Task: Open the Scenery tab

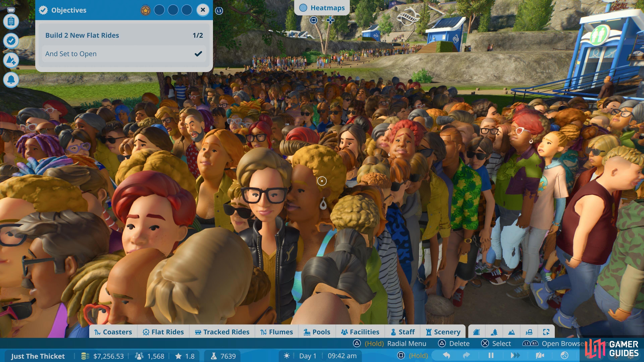Action: click(x=443, y=332)
